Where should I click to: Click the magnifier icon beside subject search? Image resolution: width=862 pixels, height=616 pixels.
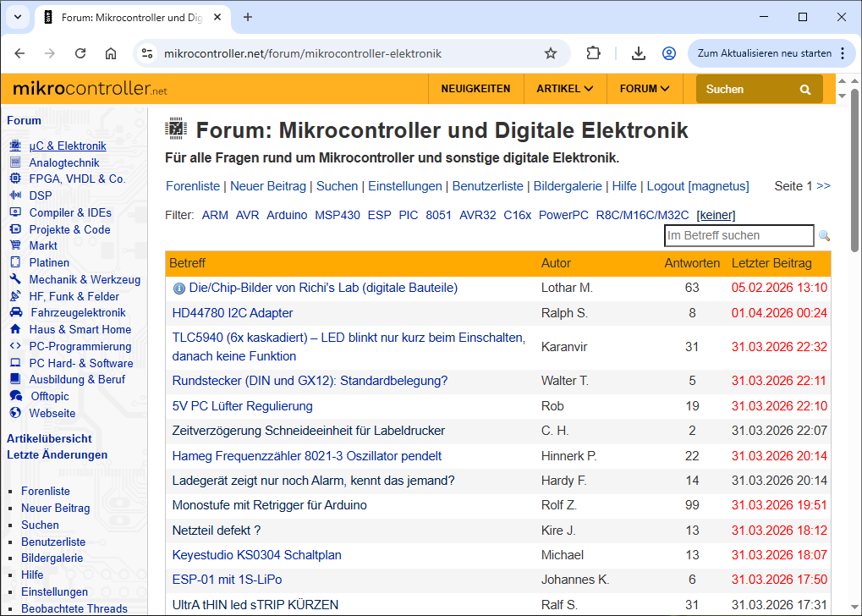(824, 236)
